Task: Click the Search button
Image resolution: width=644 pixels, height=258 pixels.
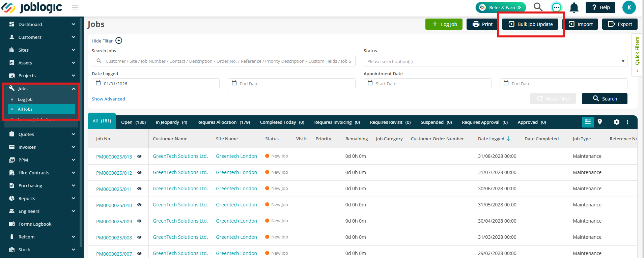Action: coord(605,98)
